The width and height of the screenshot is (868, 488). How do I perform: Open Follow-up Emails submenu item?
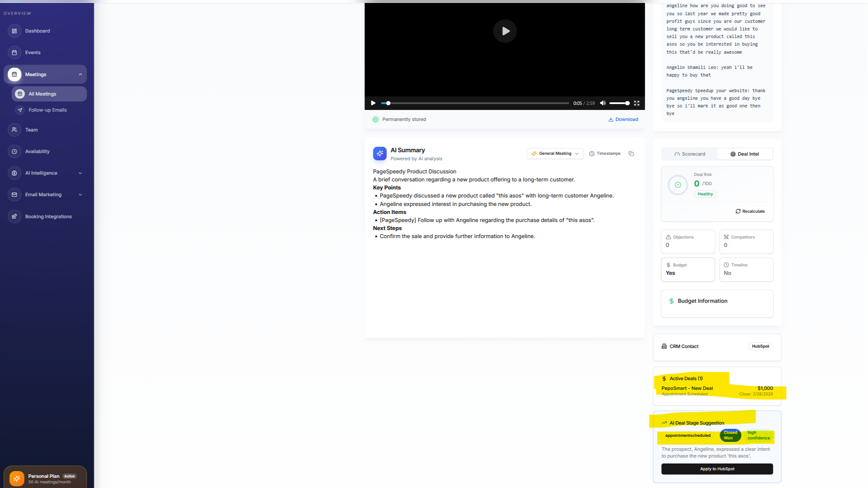(47, 110)
